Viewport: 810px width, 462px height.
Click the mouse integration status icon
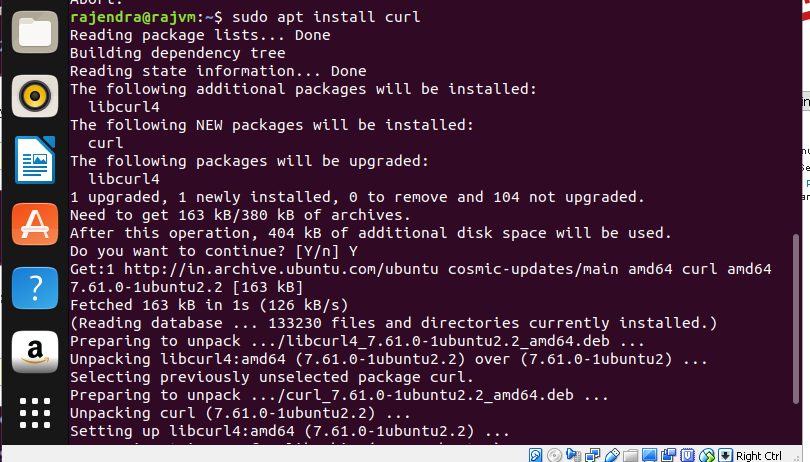[706, 455]
